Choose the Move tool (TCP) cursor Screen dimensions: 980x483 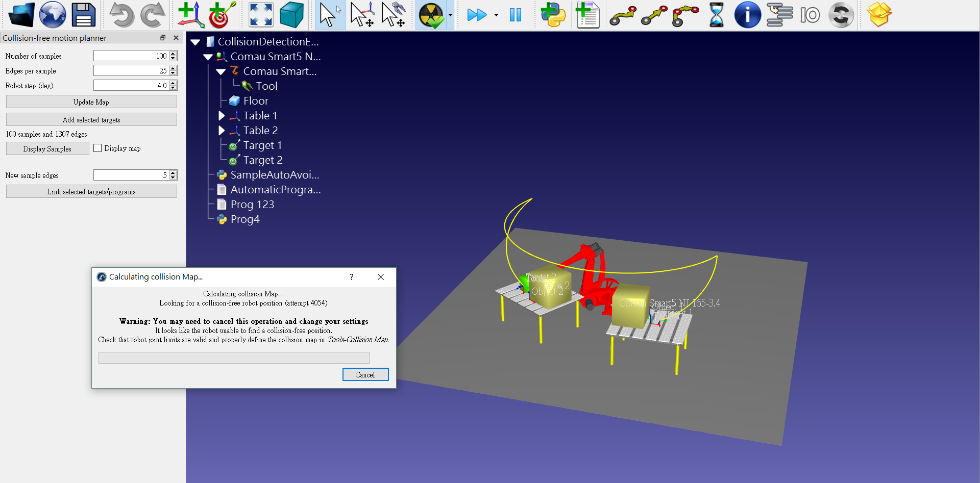(x=393, y=15)
